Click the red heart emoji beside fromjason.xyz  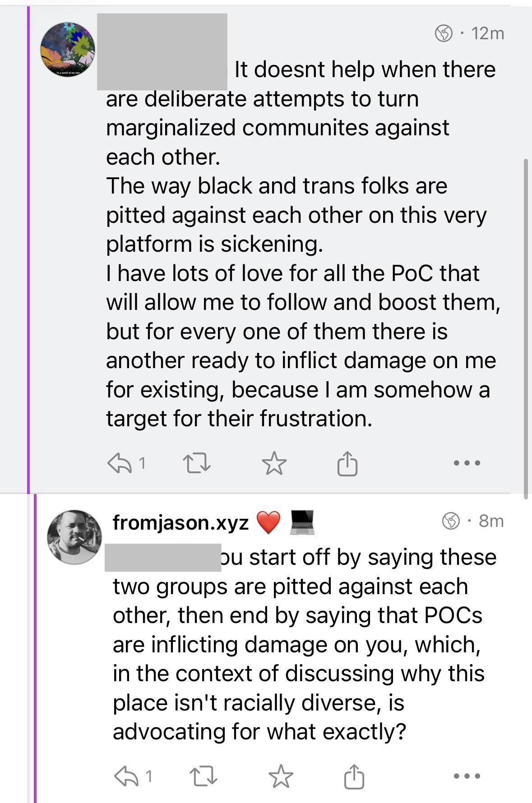[268, 523]
